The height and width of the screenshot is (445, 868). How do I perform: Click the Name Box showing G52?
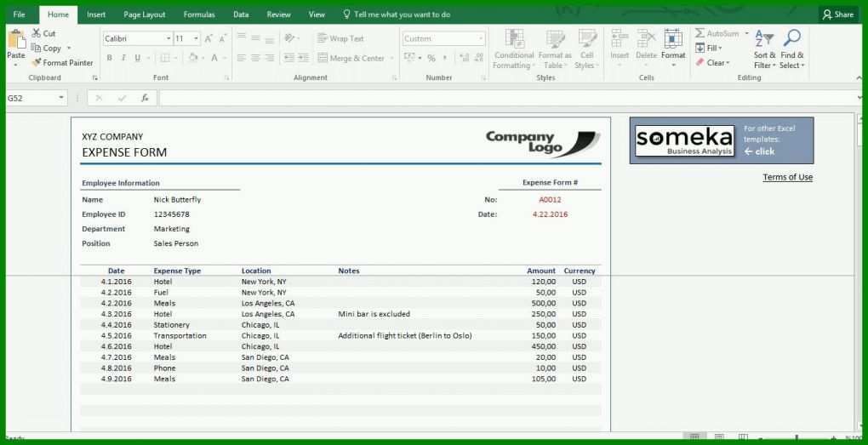[x=36, y=98]
